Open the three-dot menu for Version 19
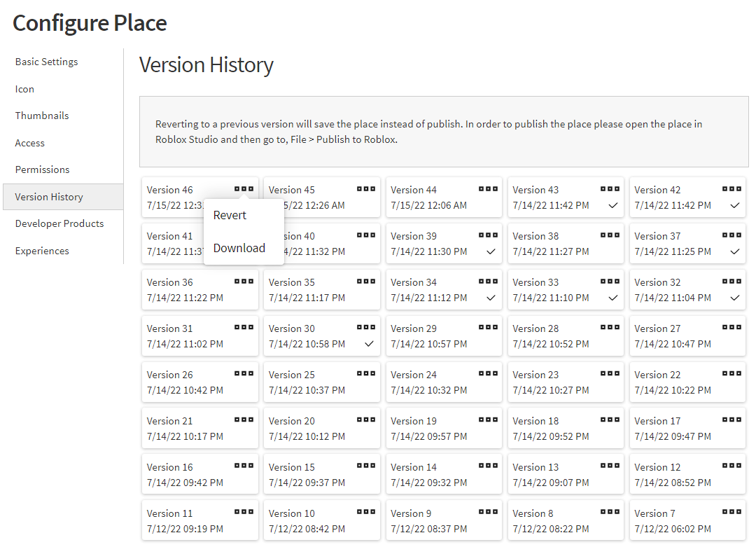Image resolution: width=756 pixels, height=547 pixels. [488, 420]
